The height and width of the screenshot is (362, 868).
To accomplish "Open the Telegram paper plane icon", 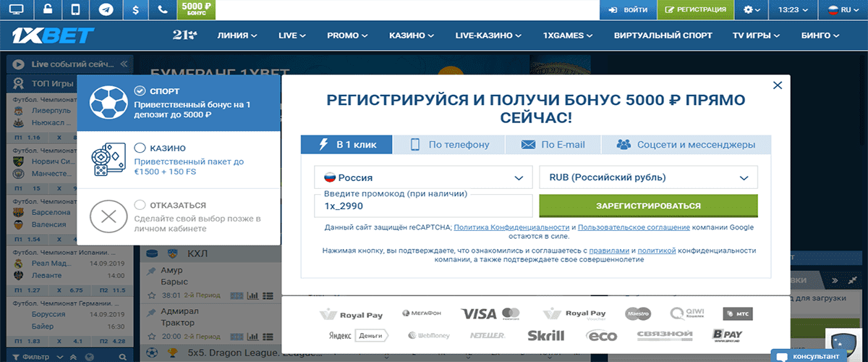I will pyautogui.click(x=106, y=10).
